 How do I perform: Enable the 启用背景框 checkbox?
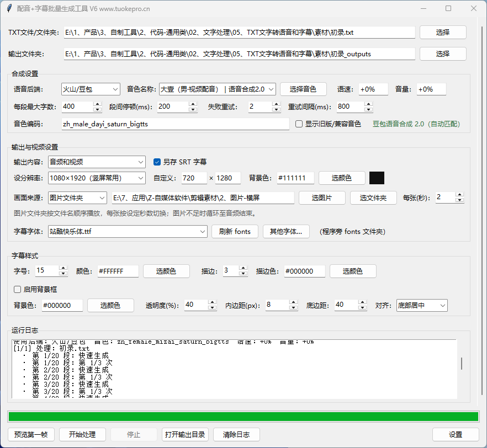tap(18, 290)
